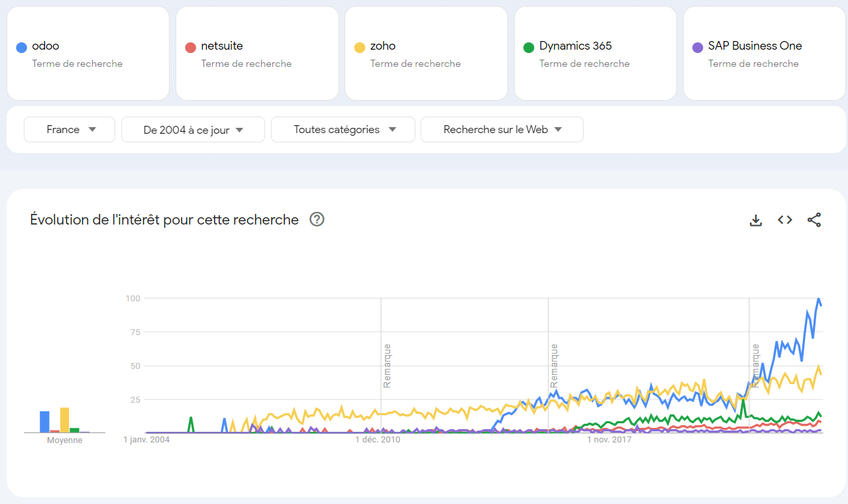Click the 100 value on the y-axis
Image resolution: width=848 pixels, height=504 pixels.
pyautogui.click(x=133, y=299)
